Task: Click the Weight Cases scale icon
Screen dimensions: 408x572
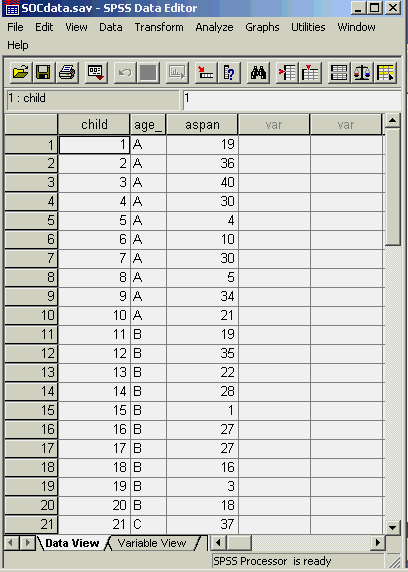Action: tap(362, 73)
